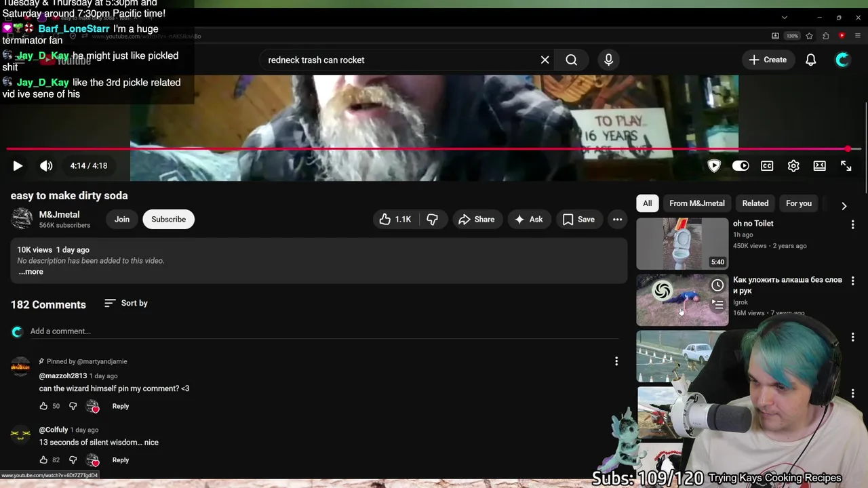
Task: Join the M&Jmetal channel
Action: pos(122,219)
